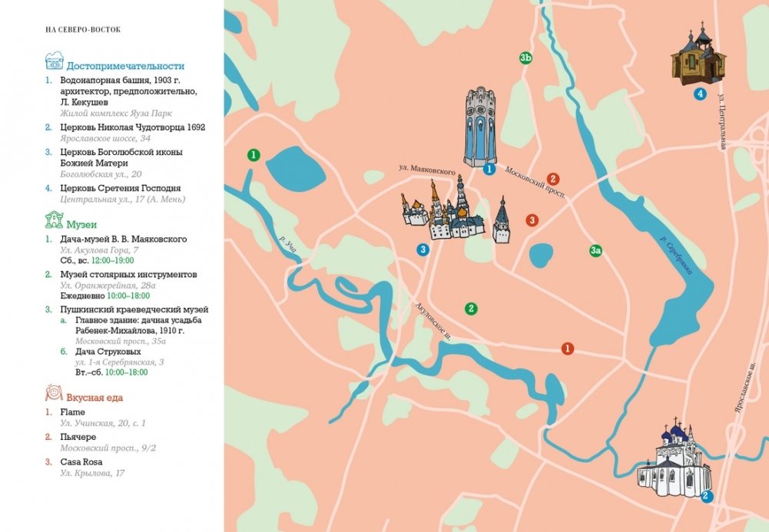The width and height of the screenshot is (769, 532).
Task: Select Дача-музей В. В. Маяковского entry
Action: click(124, 240)
